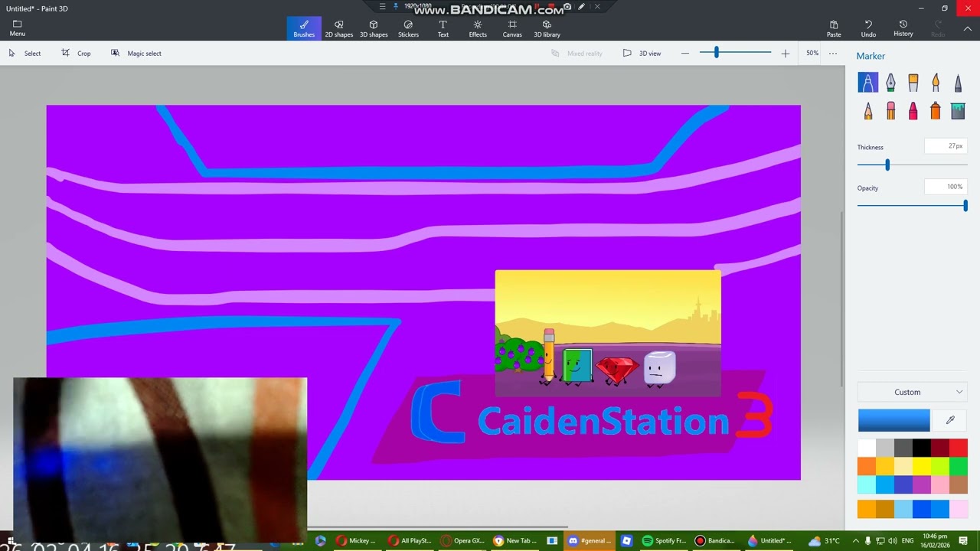Pick the yellow color swatch
The image size is (980, 551).
click(x=921, y=466)
